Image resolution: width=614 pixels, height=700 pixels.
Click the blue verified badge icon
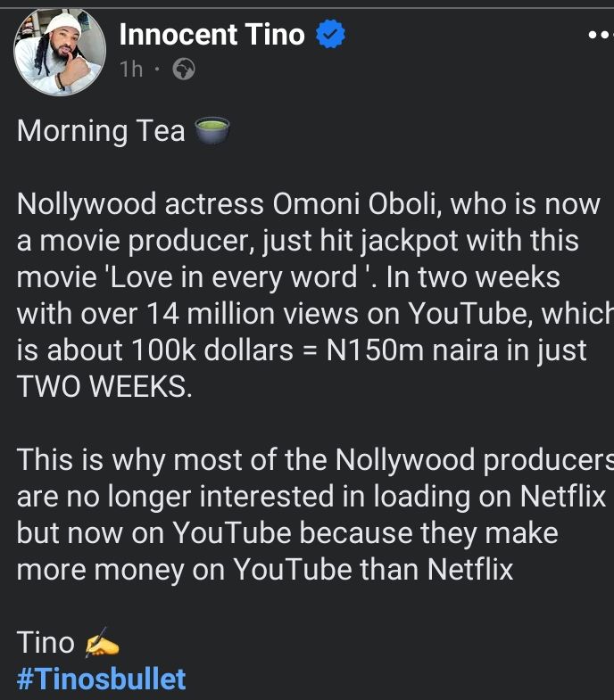click(x=332, y=36)
